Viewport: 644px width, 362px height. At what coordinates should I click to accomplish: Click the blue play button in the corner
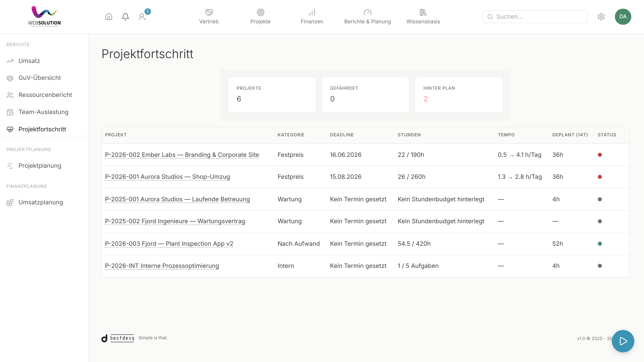click(623, 341)
